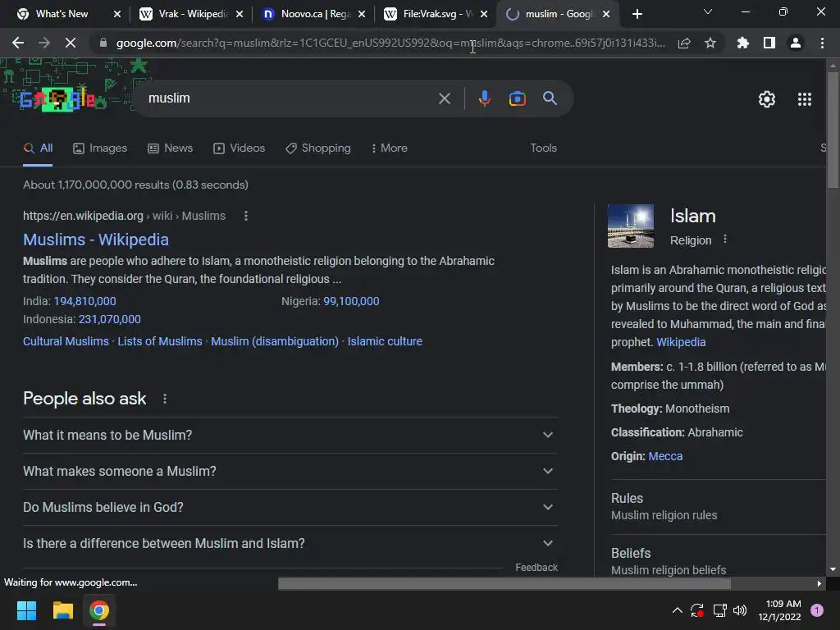The width and height of the screenshot is (840, 630).
Task: Open the Cultural Muslims sitelink
Action: click(x=66, y=341)
